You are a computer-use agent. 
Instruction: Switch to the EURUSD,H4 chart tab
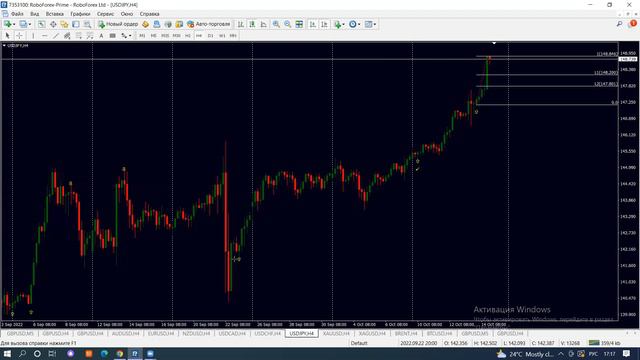(161, 333)
